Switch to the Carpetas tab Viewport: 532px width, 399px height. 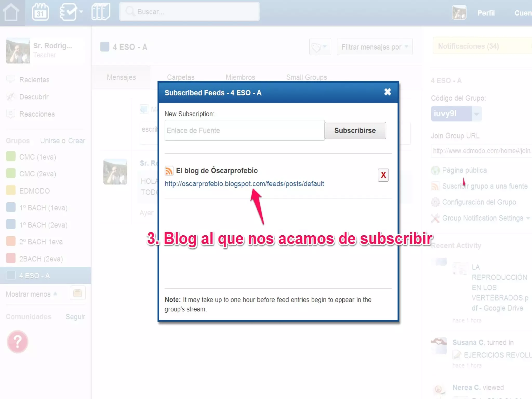[181, 77]
